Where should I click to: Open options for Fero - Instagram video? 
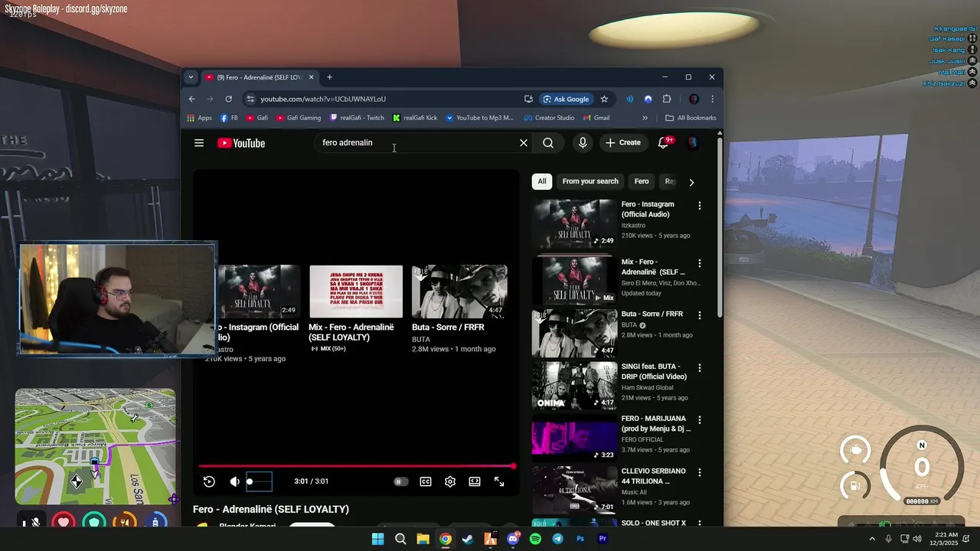[x=699, y=206]
